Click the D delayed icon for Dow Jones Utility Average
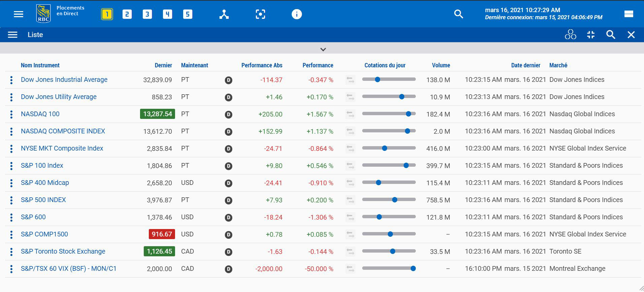Image resolution: width=644 pixels, height=292 pixels. [x=229, y=97]
